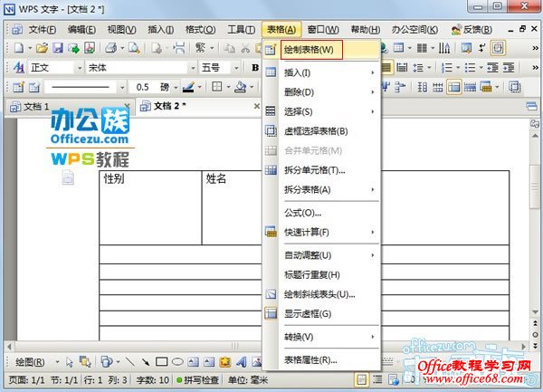Image resolution: width=543 pixels, height=392 pixels.
Task: Click the 绘图(R) drawing menu button
Action: (30, 362)
